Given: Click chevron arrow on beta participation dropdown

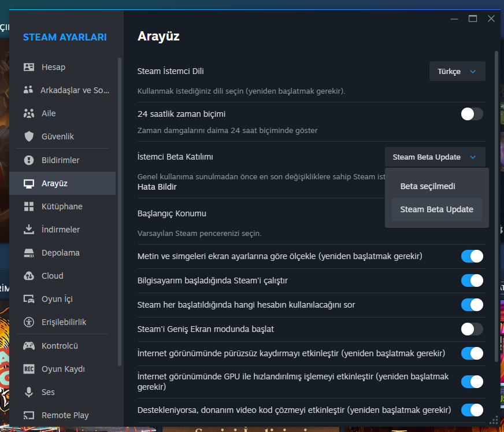Looking at the screenshot, I should 473,157.
